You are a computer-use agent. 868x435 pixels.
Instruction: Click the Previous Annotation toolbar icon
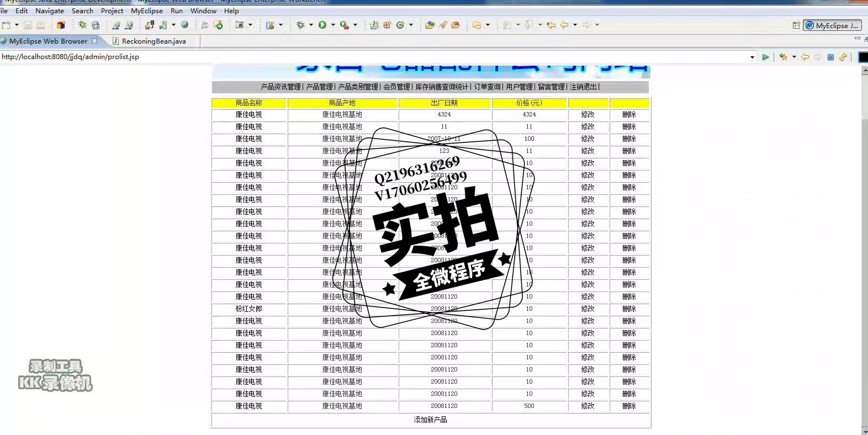coord(529,25)
